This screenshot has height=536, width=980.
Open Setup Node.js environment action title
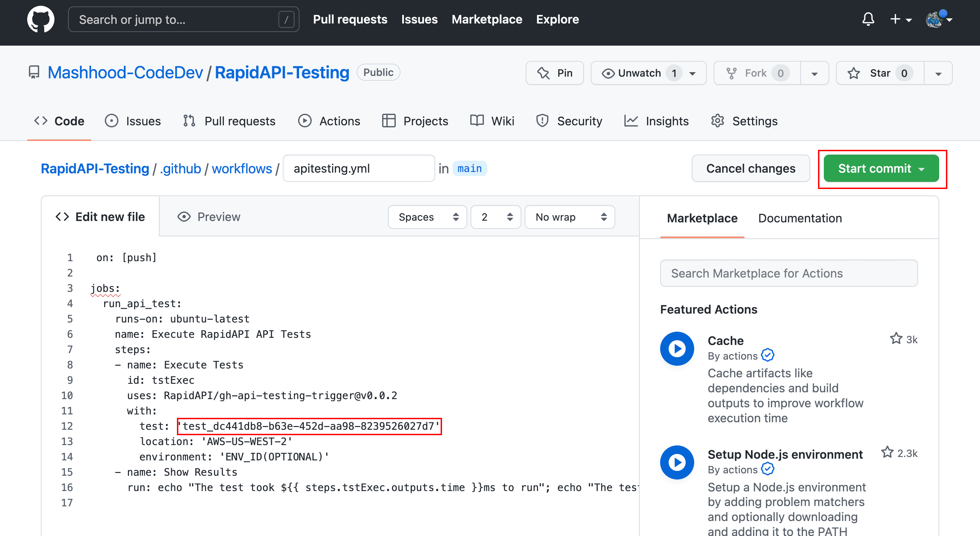pyautogui.click(x=785, y=455)
